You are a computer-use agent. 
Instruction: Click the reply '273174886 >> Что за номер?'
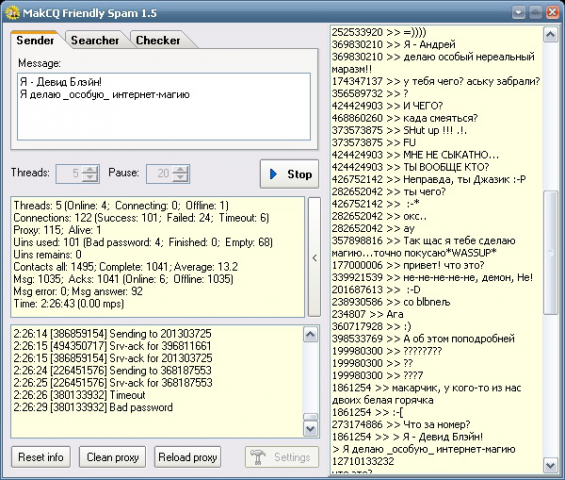[401, 424]
